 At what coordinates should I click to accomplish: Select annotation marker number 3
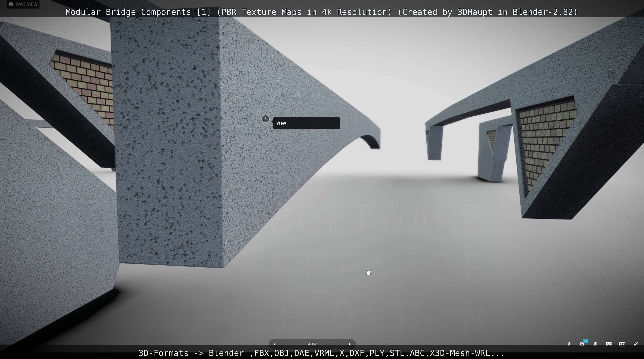pyautogui.click(x=266, y=119)
